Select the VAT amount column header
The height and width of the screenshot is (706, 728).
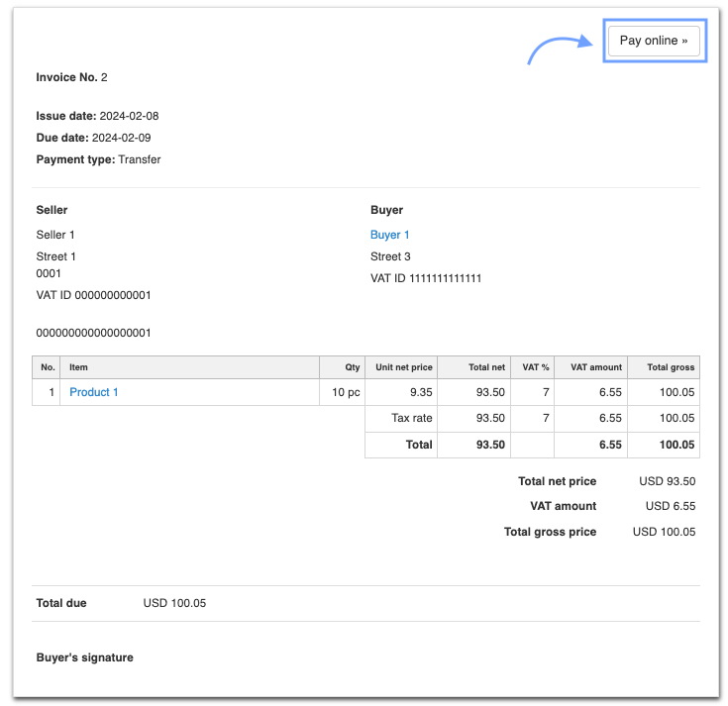coord(595,367)
